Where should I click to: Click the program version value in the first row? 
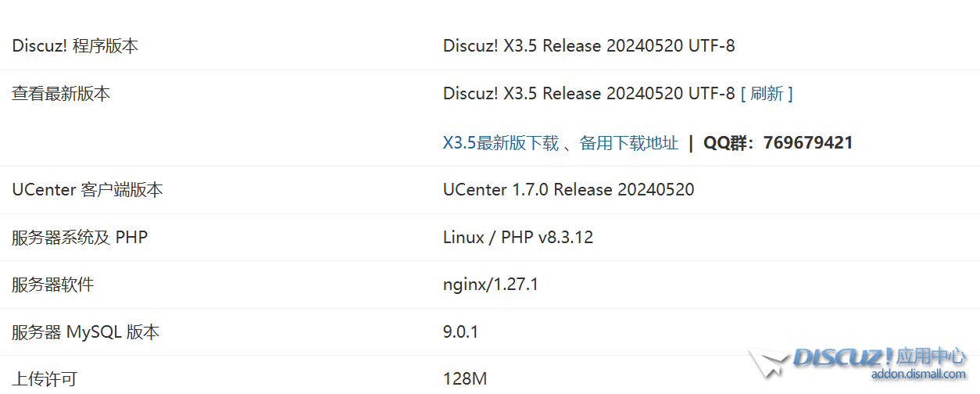tap(588, 46)
